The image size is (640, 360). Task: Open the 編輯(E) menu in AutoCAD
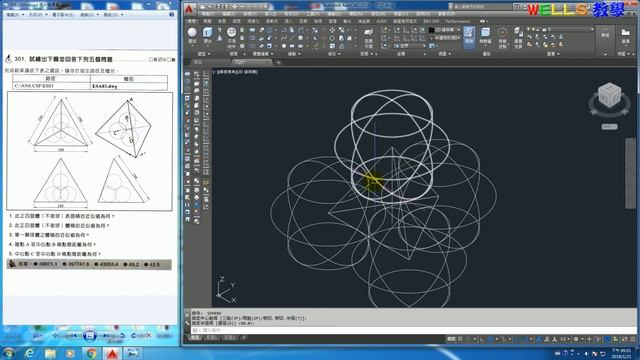coord(228,14)
